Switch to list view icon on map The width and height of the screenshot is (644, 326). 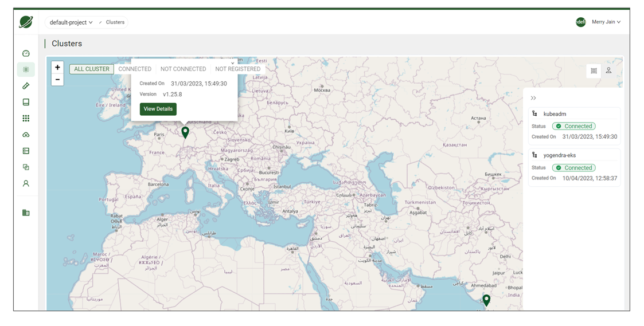click(594, 70)
